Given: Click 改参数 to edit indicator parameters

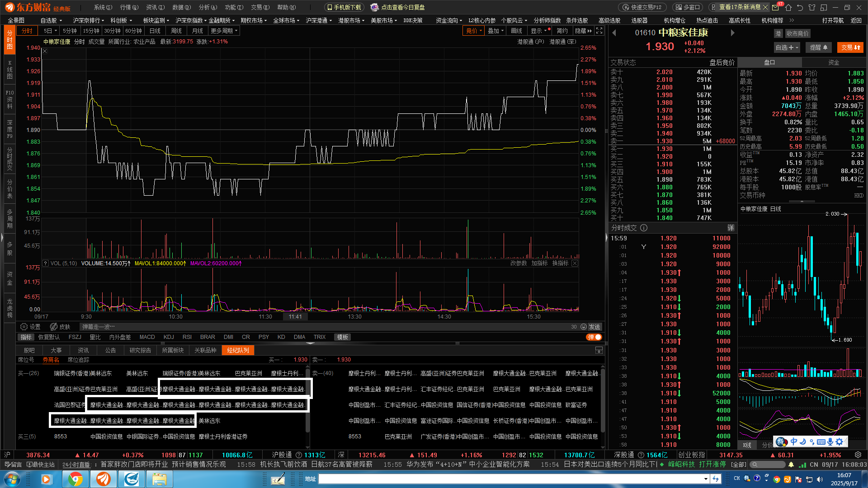Looking at the screenshot, I should coord(518,263).
